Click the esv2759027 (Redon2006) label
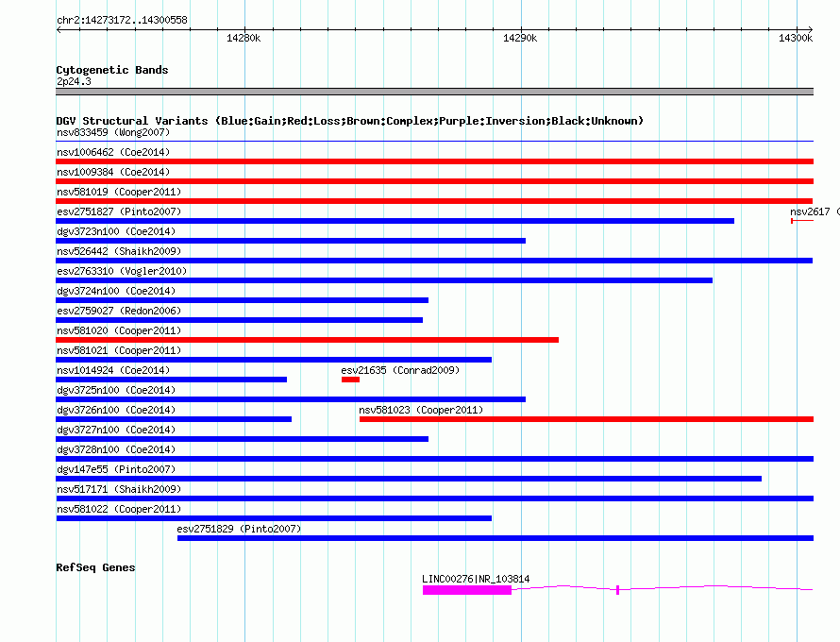The height and width of the screenshot is (642, 840). [119, 311]
